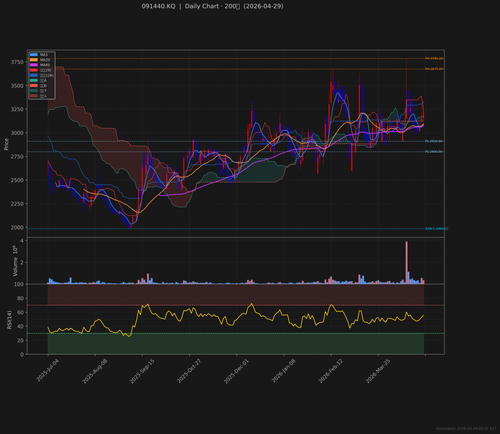The image size is (500, 434).
Task: Click the 2025-Aug-08 date label
Action: [95, 371]
